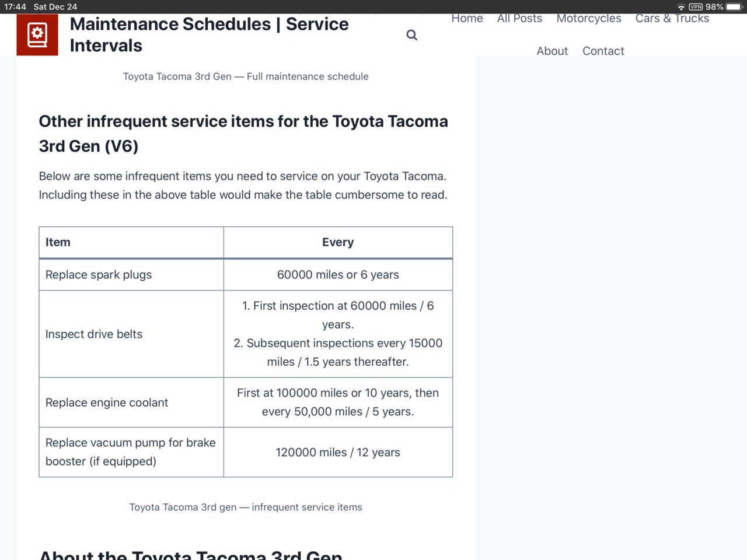
Task: Open the All Posts menu item
Action: 519,19
